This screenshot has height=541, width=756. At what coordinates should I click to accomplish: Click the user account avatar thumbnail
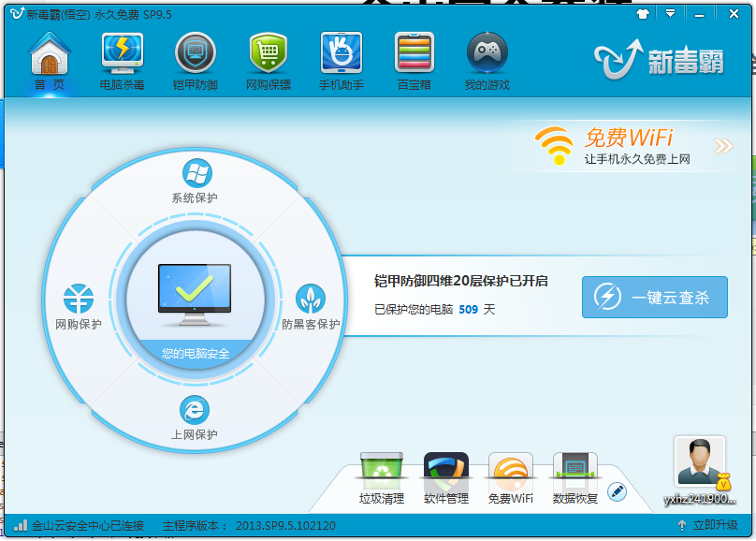(699, 461)
